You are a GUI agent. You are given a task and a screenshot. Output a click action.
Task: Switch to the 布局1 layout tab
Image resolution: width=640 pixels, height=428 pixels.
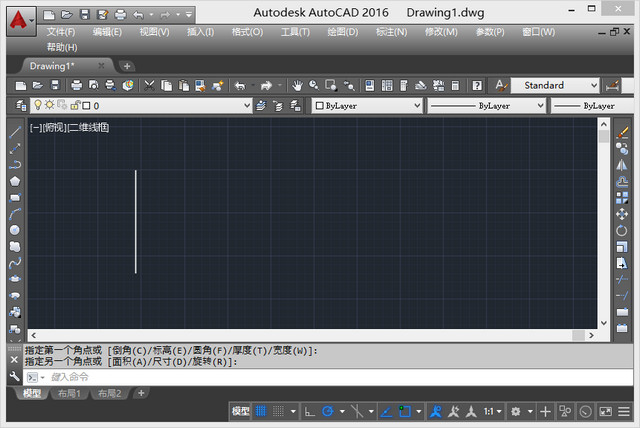(x=69, y=393)
